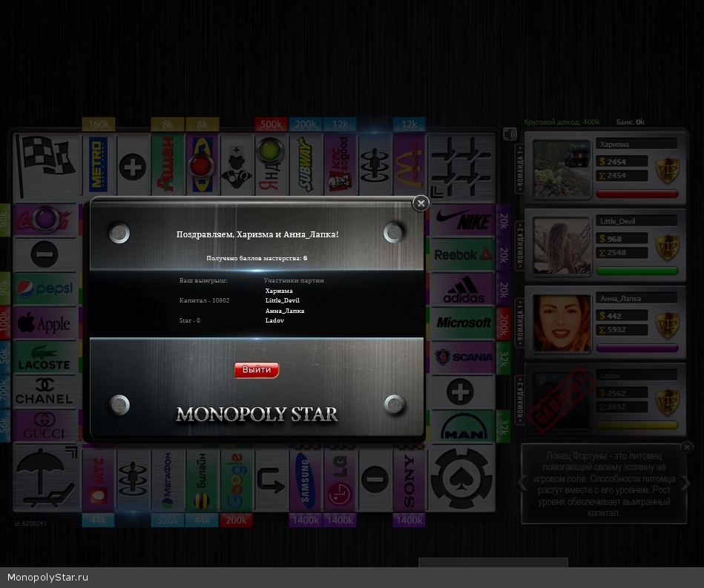Select the checkered flag start cell
This screenshot has height=588, width=704.
pos(46,165)
